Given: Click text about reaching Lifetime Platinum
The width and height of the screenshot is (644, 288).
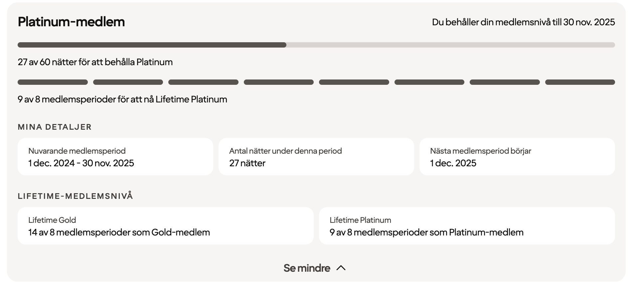Looking at the screenshot, I should pyautogui.click(x=122, y=99).
